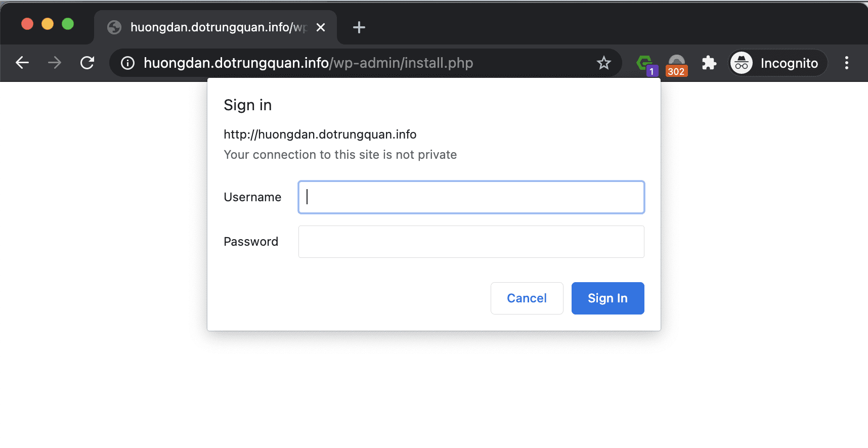Maximize the window with the green button

[68, 24]
